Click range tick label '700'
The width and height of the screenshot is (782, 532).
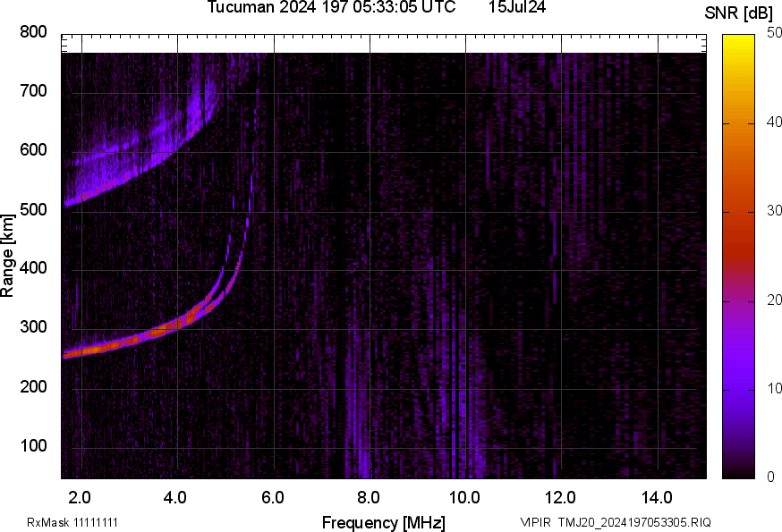click(x=33, y=91)
